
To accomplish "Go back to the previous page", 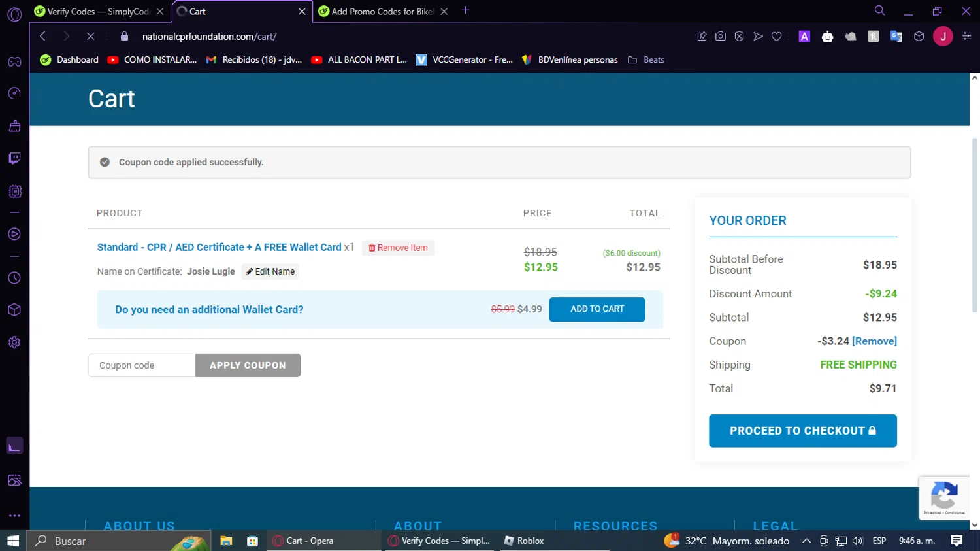I will [x=42, y=36].
